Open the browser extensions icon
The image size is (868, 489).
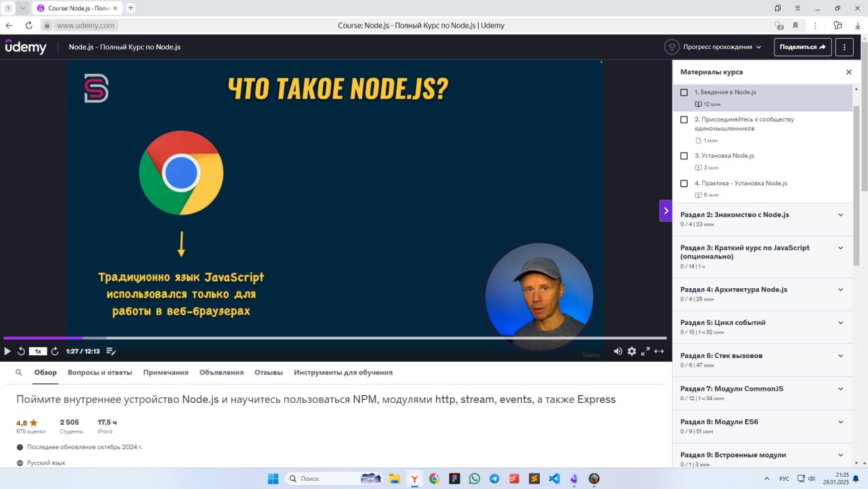point(838,25)
